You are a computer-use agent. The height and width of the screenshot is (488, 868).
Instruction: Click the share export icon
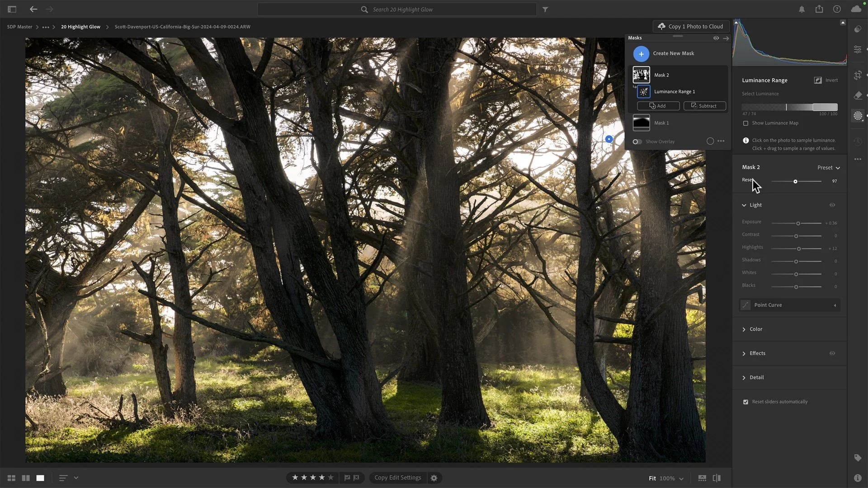tap(819, 9)
